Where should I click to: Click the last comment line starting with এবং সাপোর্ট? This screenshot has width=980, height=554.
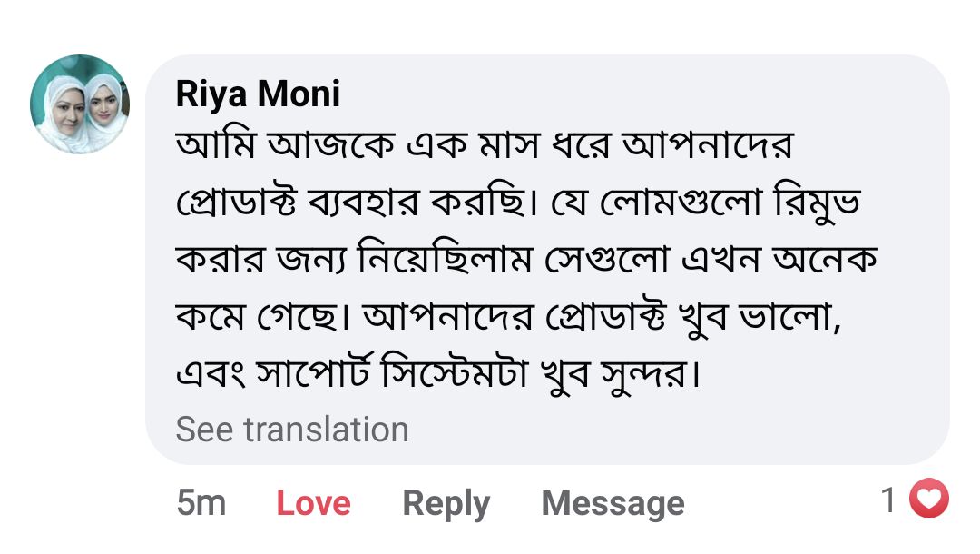point(438,372)
